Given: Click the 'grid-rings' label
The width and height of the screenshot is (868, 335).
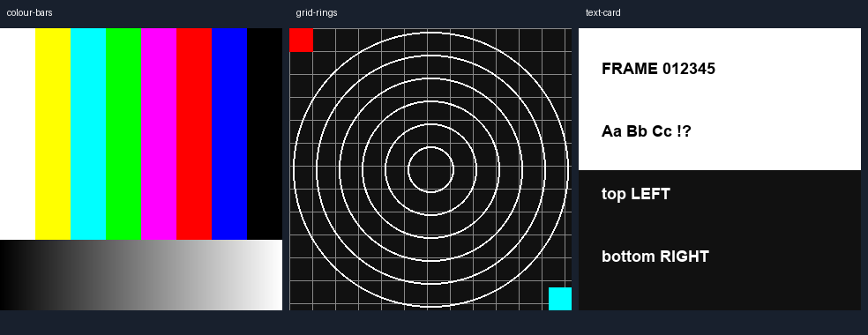Looking at the screenshot, I should click(317, 12).
